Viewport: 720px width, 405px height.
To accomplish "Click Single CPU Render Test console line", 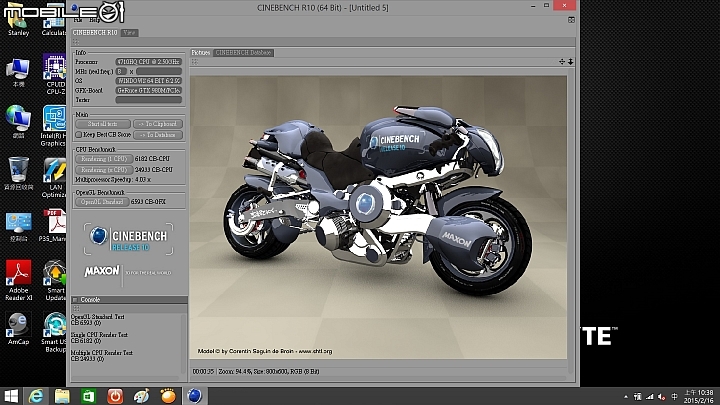I will pos(99,335).
